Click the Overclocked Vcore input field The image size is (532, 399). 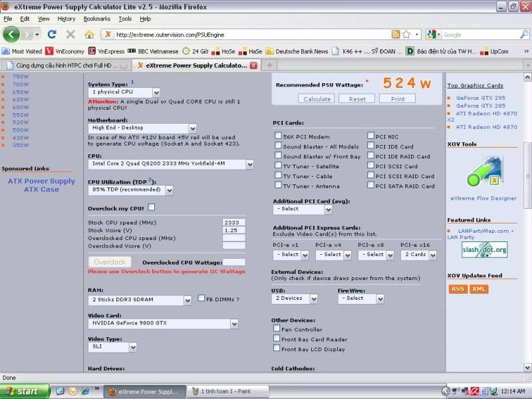tap(234, 245)
